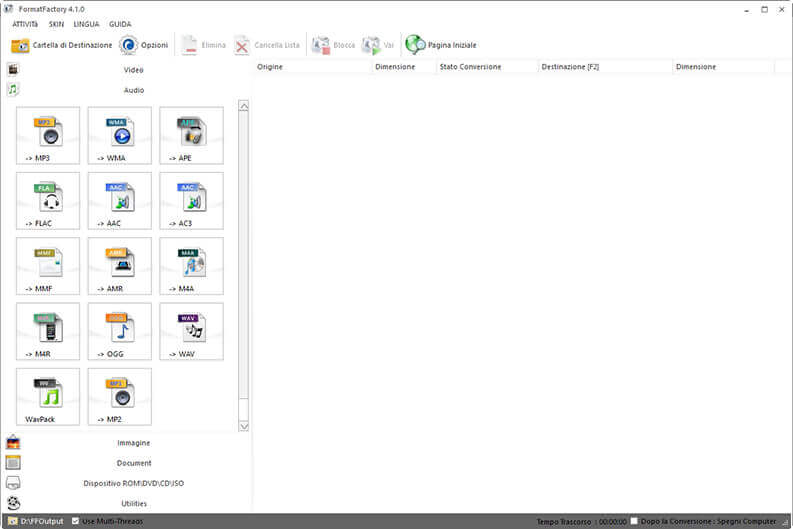Sort by the Origine column header
This screenshot has width=793, height=529.
[x=312, y=67]
